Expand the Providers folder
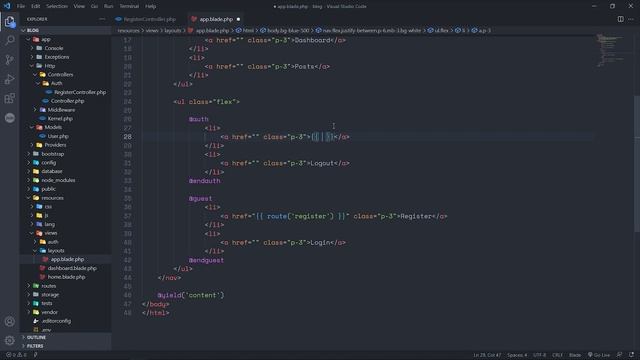640x360 pixels. [x=65, y=145]
